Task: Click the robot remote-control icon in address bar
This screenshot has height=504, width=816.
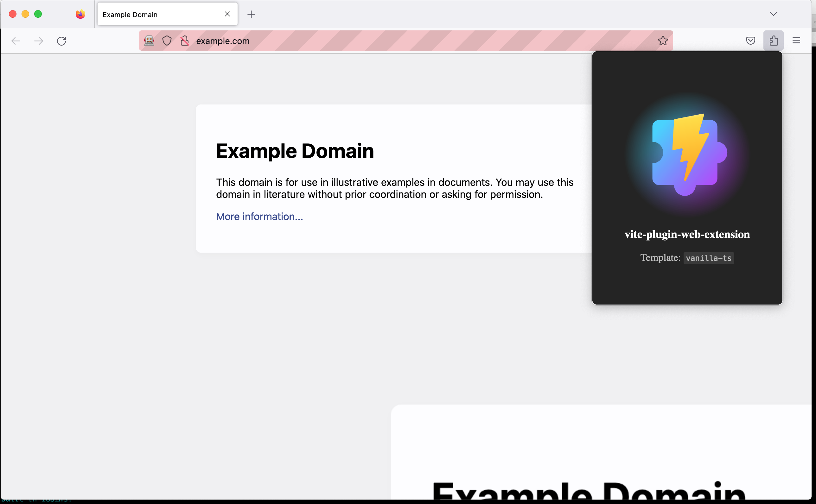Action: coord(149,41)
